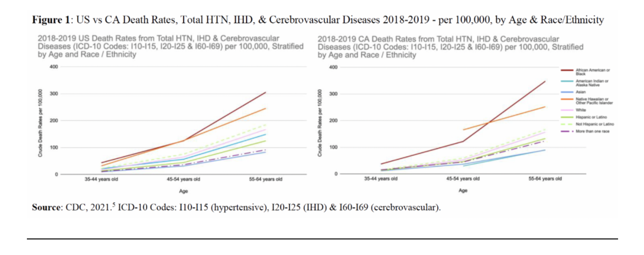Click the US chart's "Crude Death Rates per 100,000" label
Image resolution: width=644 pixels, height=255 pixels.
click(x=40, y=123)
